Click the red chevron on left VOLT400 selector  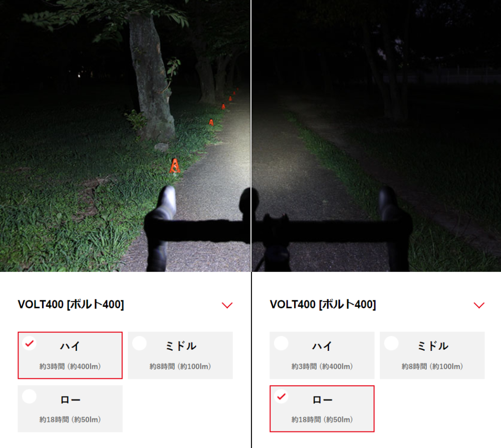tap(227, 305)
